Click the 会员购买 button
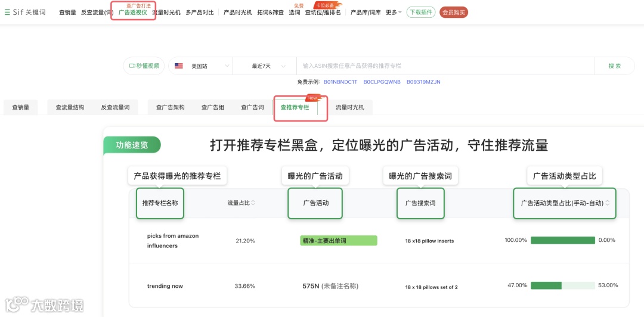 click(x=454, y=13)
